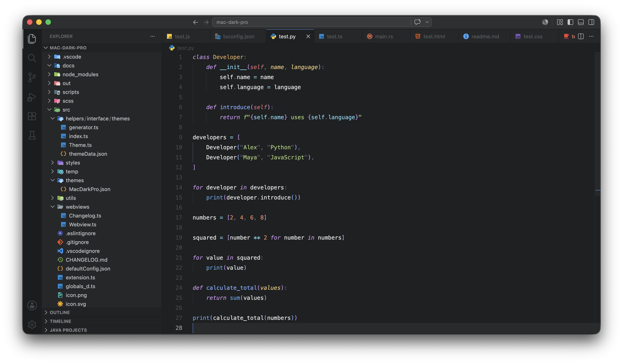
Task: Open Changelog.ts file
Action: 102,216
